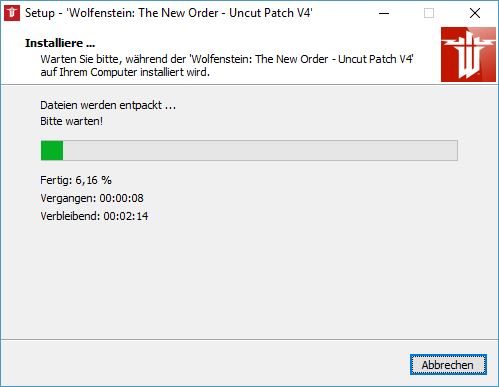
Task: Click the Abbrechen button
Action: [448, 365]
